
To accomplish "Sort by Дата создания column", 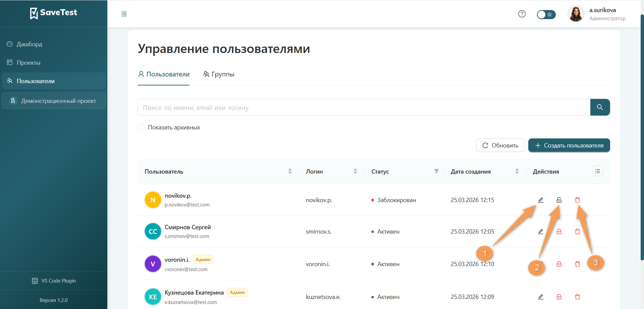I will point(517,171).
